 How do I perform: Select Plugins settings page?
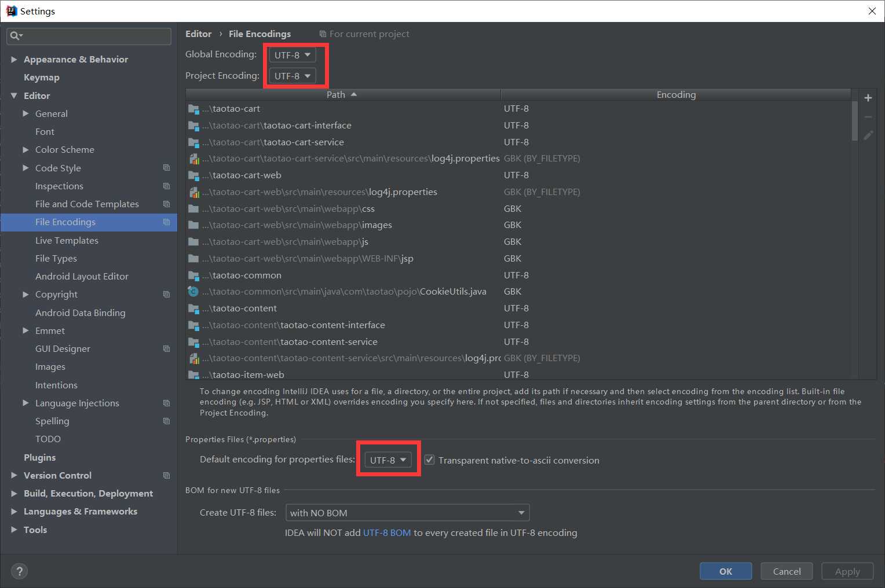pos(39,457)
